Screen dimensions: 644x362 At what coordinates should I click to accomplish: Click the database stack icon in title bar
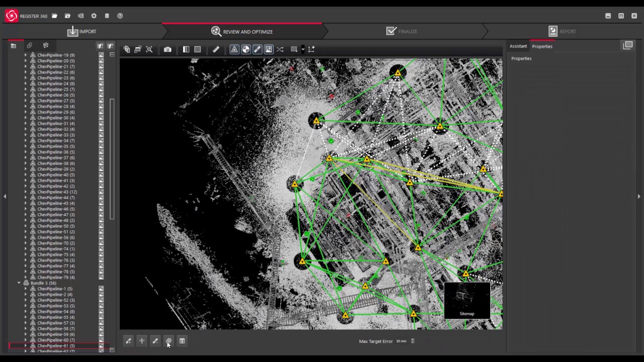tap(107, 16)
